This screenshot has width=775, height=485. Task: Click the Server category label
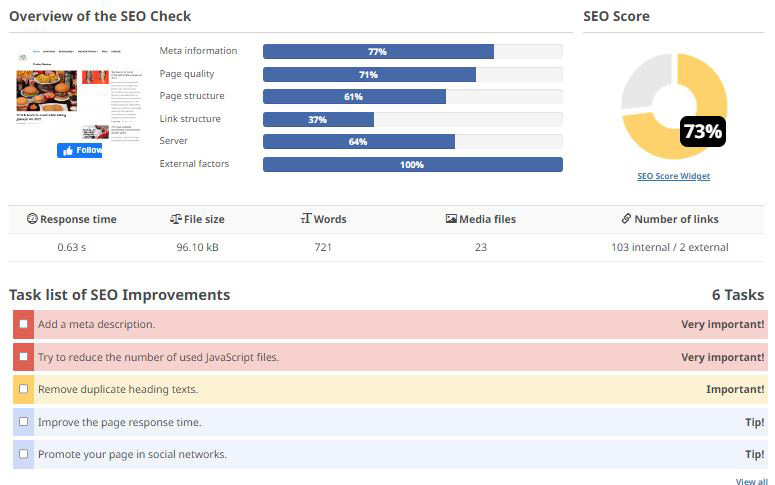pyautogui.click(x=174, y=141)
